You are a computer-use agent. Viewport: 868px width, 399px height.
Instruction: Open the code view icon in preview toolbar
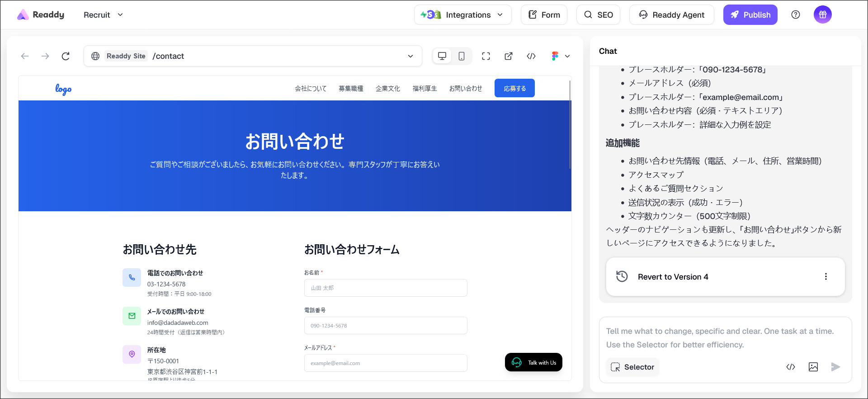531,56
